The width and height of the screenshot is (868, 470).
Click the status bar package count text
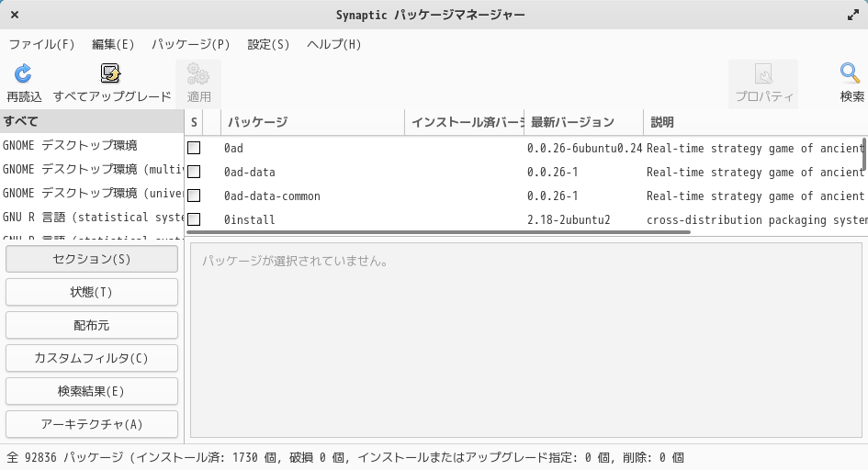tap(345, 457)
